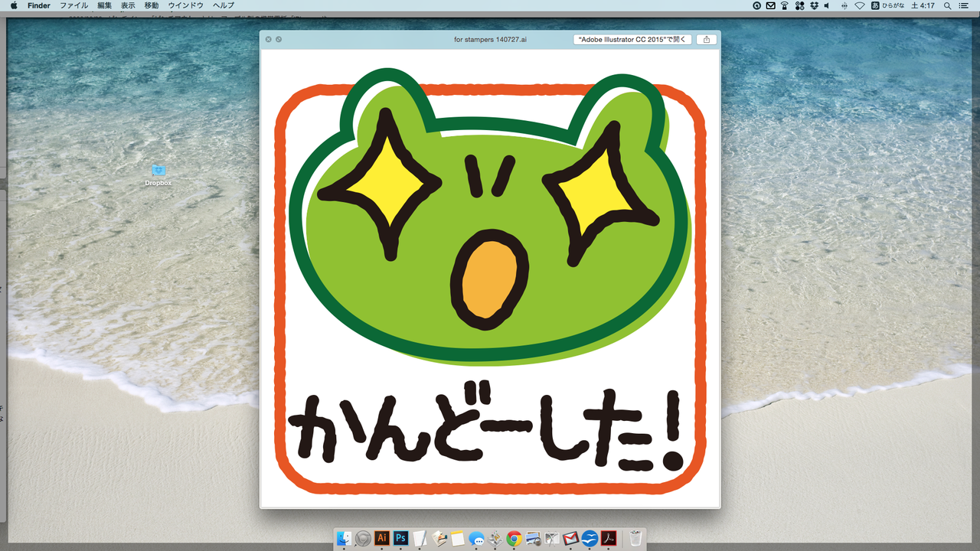980x551 pixels.
Task: Open the 表示 menu
Action: click(128, 5)
